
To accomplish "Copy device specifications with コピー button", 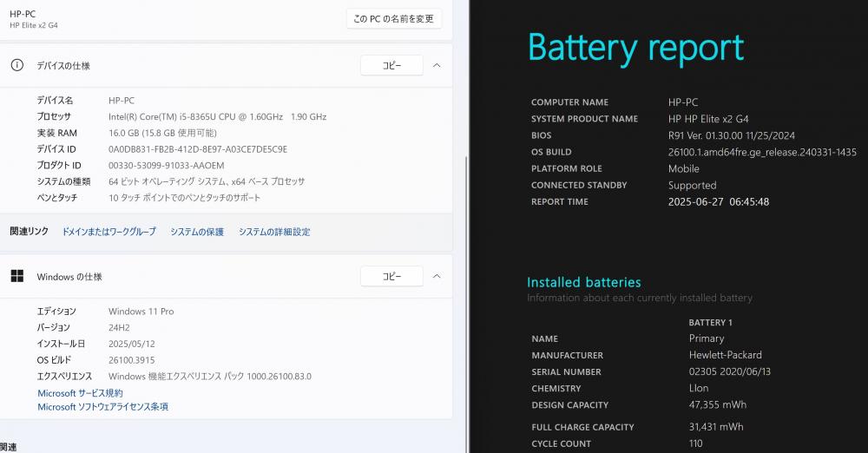I will [392, 65].
